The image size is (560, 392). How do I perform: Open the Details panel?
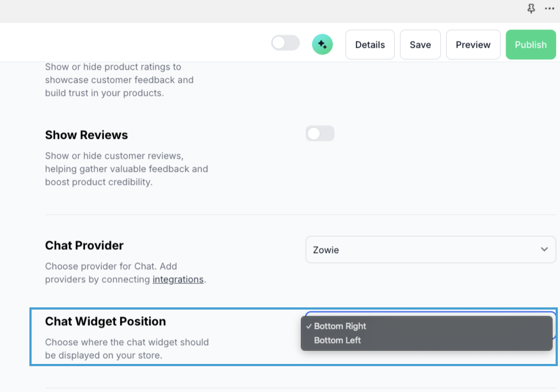pyautogui.click(x=370, y=45)
